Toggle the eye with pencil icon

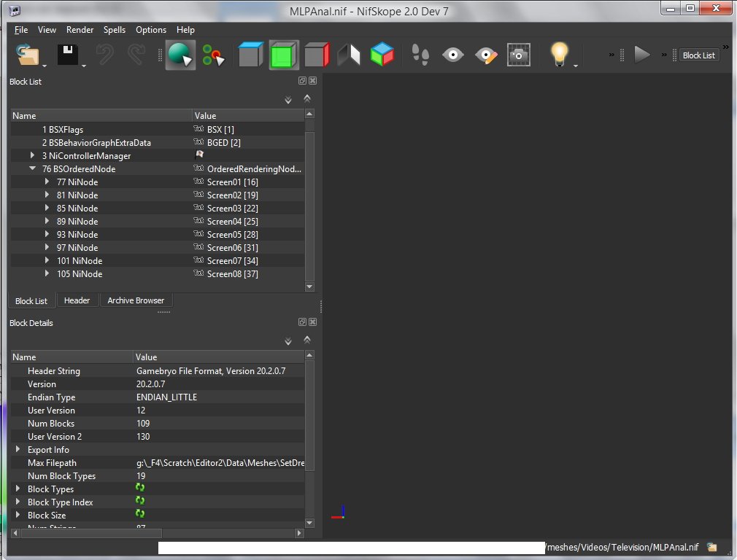[486, 55]
